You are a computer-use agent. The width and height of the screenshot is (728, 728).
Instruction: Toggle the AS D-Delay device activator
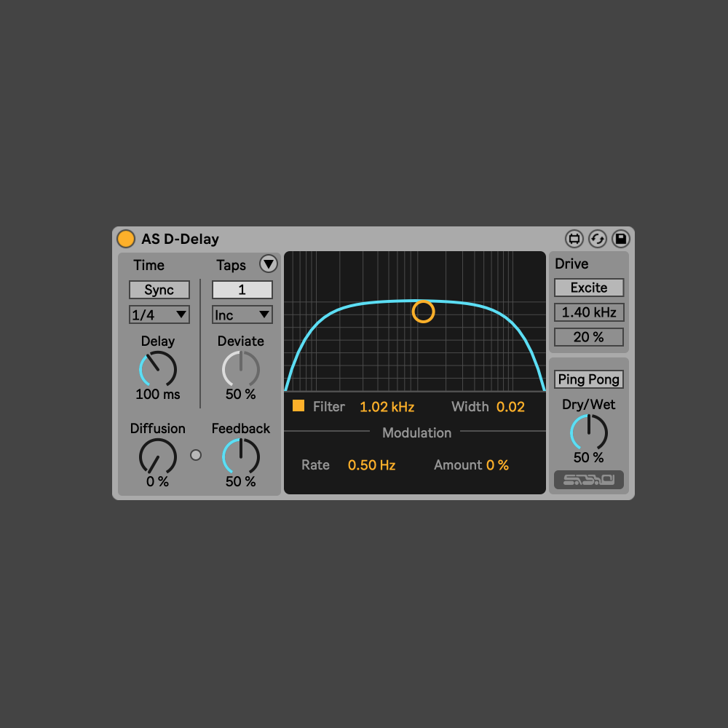pyautogui.click(x=126, y=239)
